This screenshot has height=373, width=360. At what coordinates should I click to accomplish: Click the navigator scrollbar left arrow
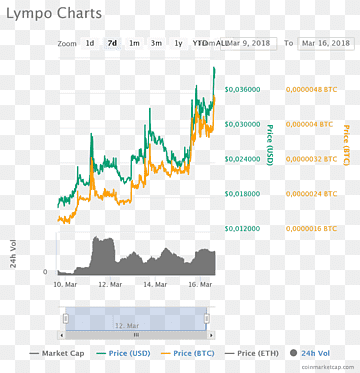[x=62, y=335]
